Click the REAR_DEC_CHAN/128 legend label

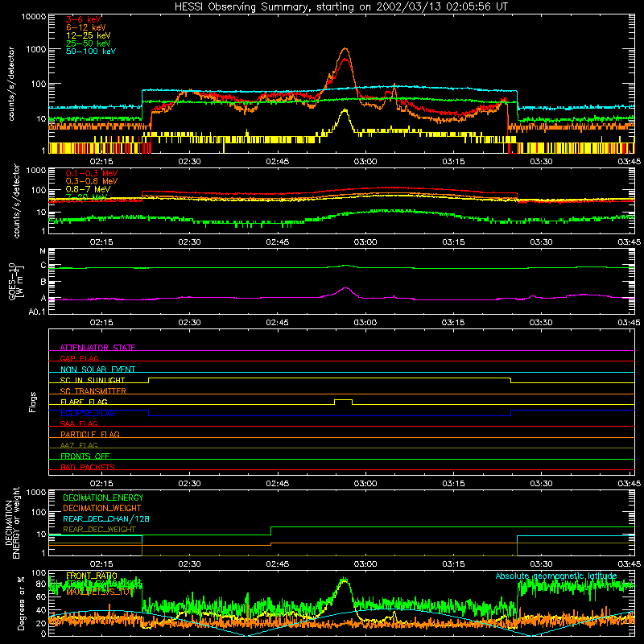[106, 518]
